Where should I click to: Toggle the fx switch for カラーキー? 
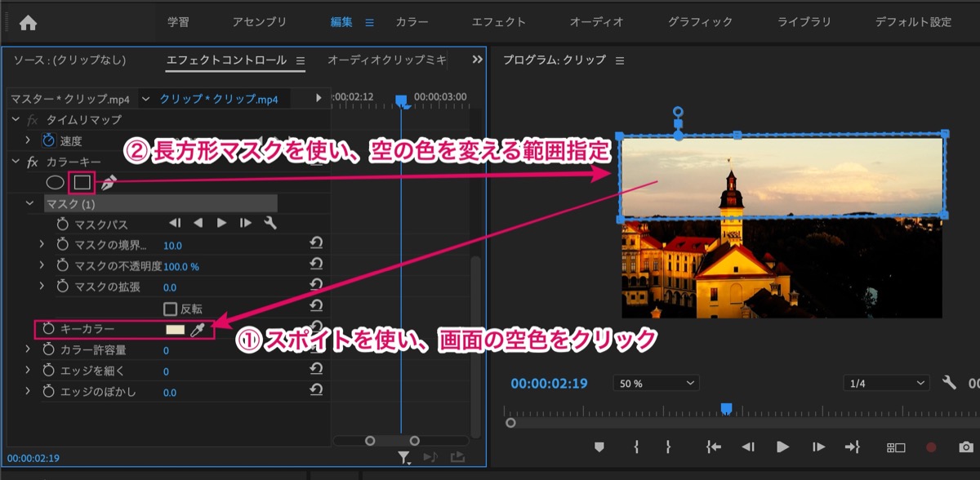33,162
